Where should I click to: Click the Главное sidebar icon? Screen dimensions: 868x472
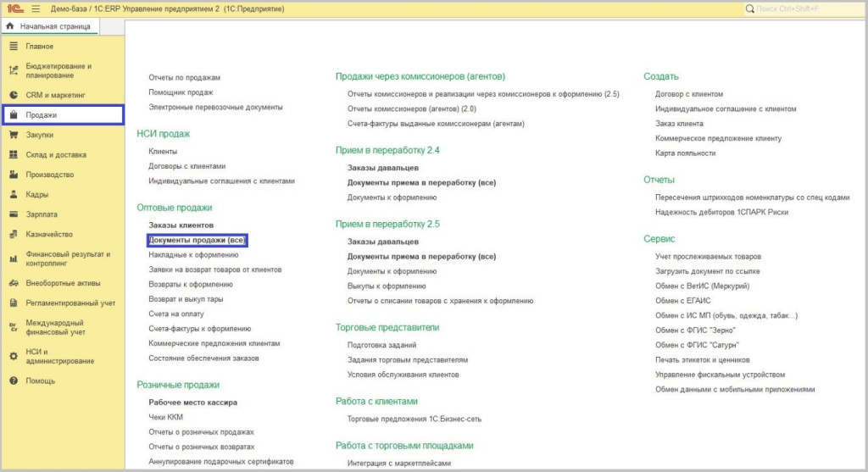(14, 46)
